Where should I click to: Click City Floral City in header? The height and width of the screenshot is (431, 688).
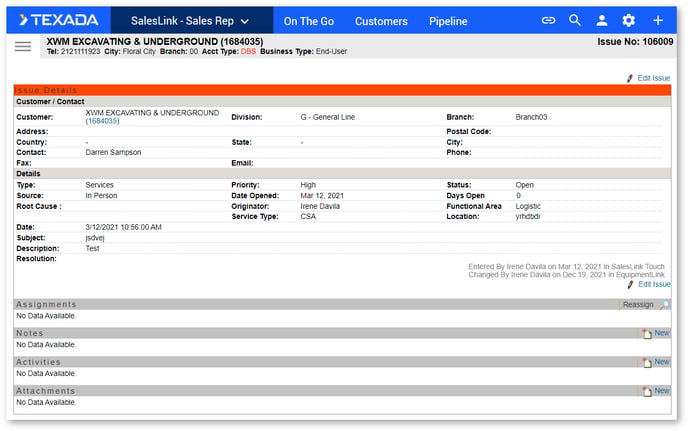(130, 51)
